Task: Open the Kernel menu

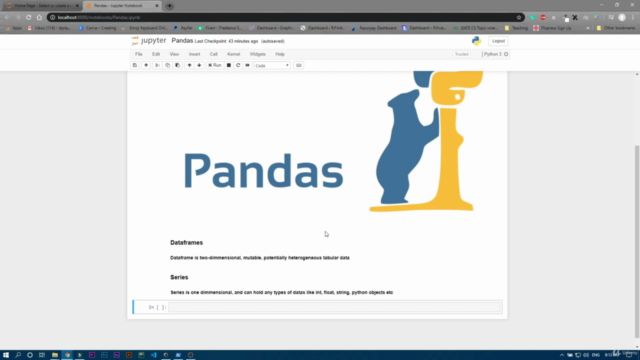Action: (x=233, y=54)
